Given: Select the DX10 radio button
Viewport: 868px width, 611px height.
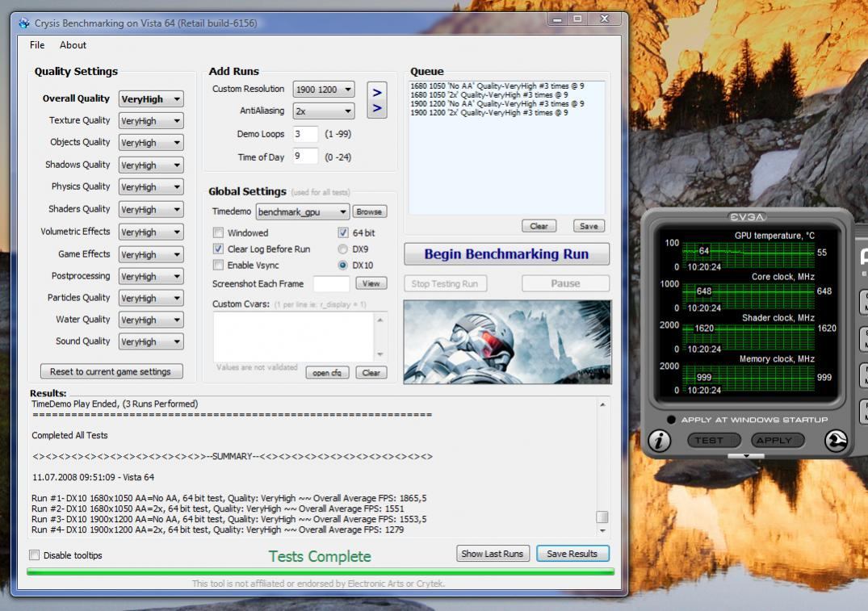Looking at the screenshot, I should coord(343,265).
